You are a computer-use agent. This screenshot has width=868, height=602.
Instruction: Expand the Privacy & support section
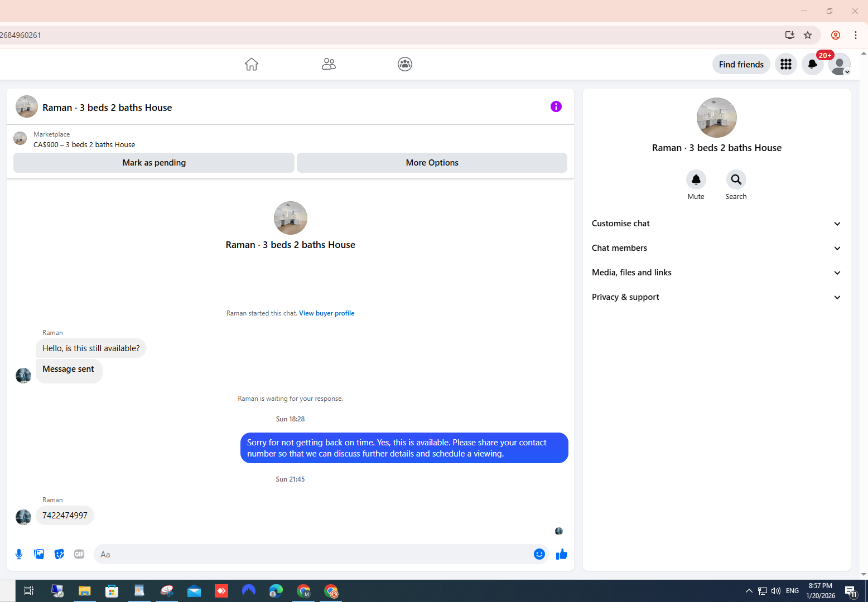click(716, 297)
